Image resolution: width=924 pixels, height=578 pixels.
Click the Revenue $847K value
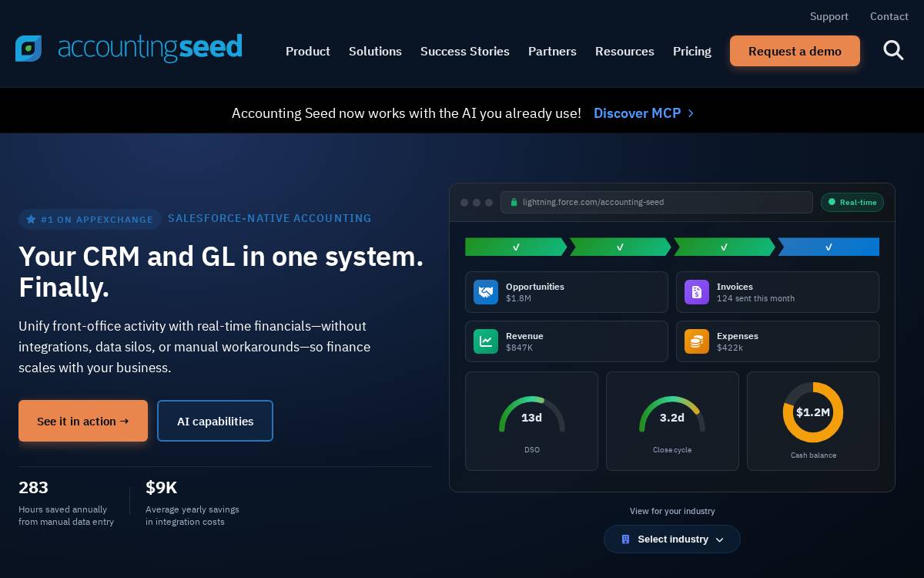(519, 348)
